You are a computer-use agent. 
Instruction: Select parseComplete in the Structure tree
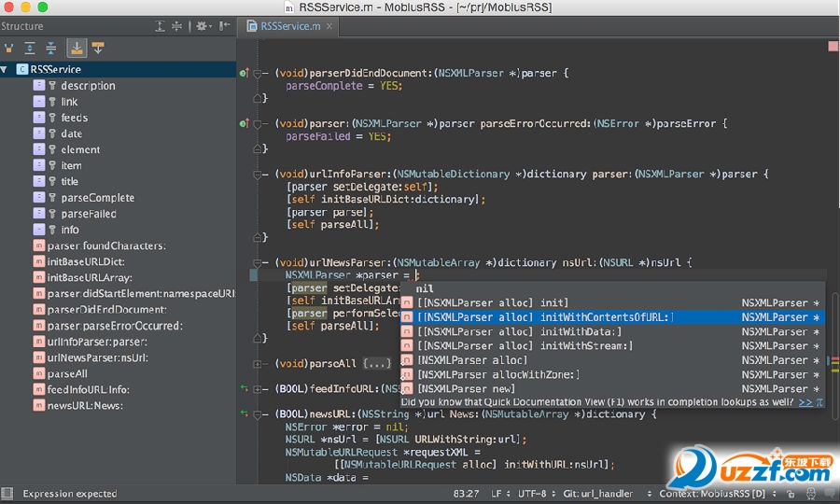click(97, 197)
